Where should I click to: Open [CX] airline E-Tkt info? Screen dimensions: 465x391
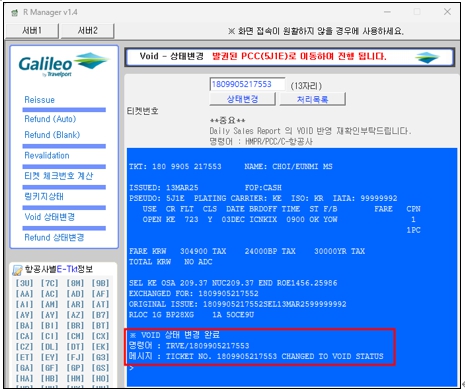(x=100, y=336)
